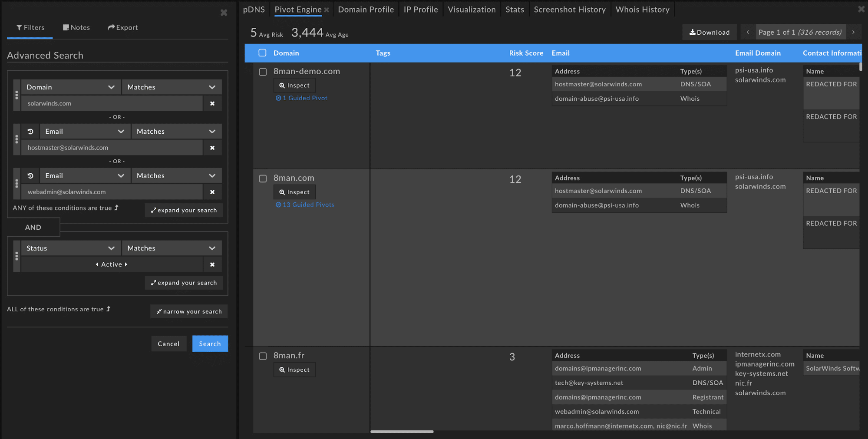Open the Matches dropdown for Status condition

pyautogui.click(x=172, y=248)
